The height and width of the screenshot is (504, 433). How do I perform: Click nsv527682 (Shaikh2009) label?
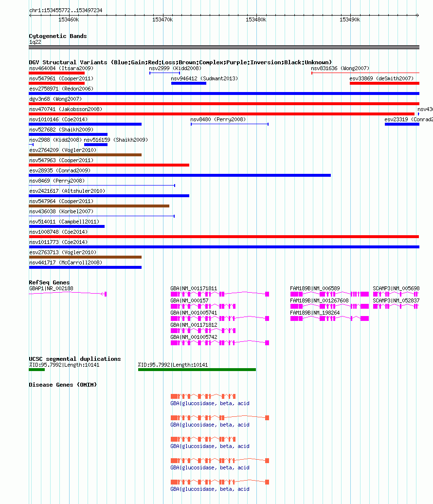click(x=61, y=130)
